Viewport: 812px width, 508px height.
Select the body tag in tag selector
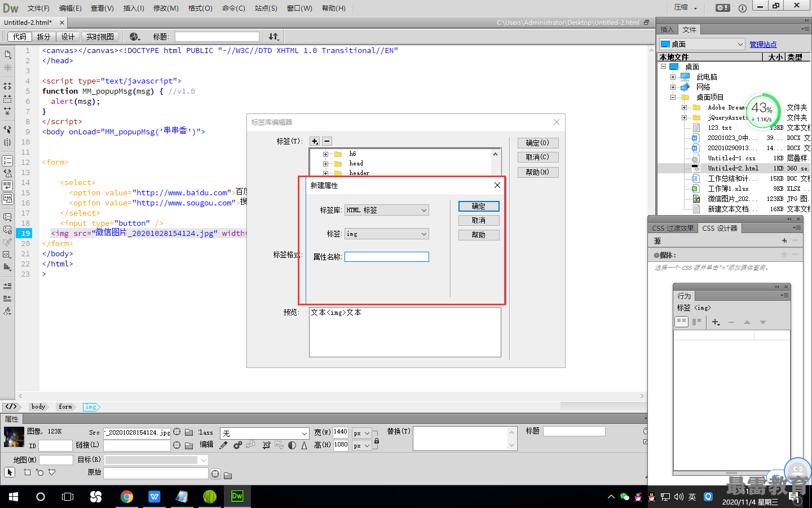[x=38, y=406]
